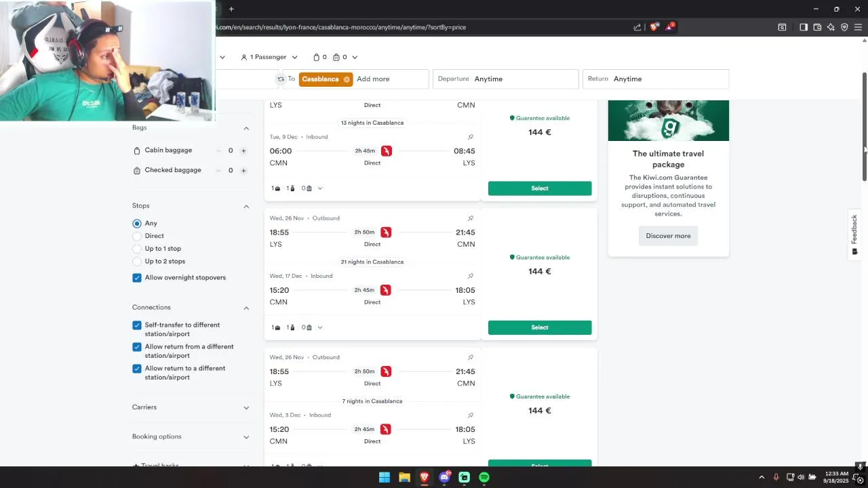The image size is (868, 488).
Task: Open the Return Anytime date field
Action: tap(656, 79)
